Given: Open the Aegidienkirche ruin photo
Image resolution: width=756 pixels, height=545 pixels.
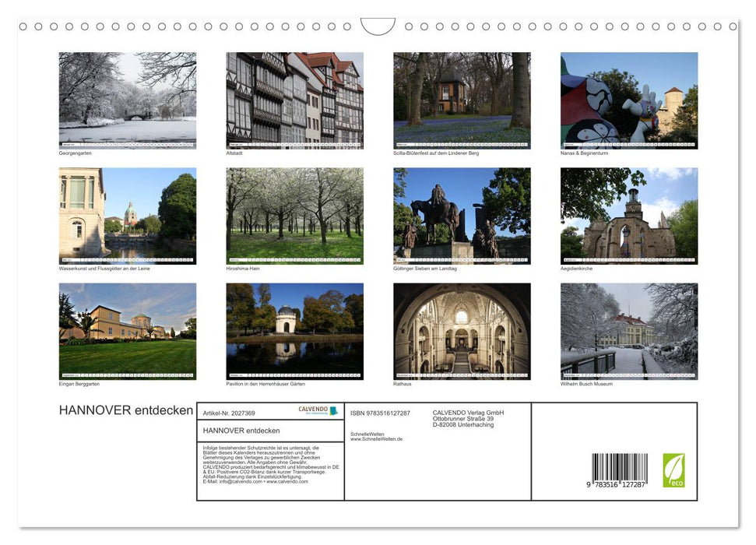Looking at the screenshot, I should pyautogui.click(x=628, y=216).
